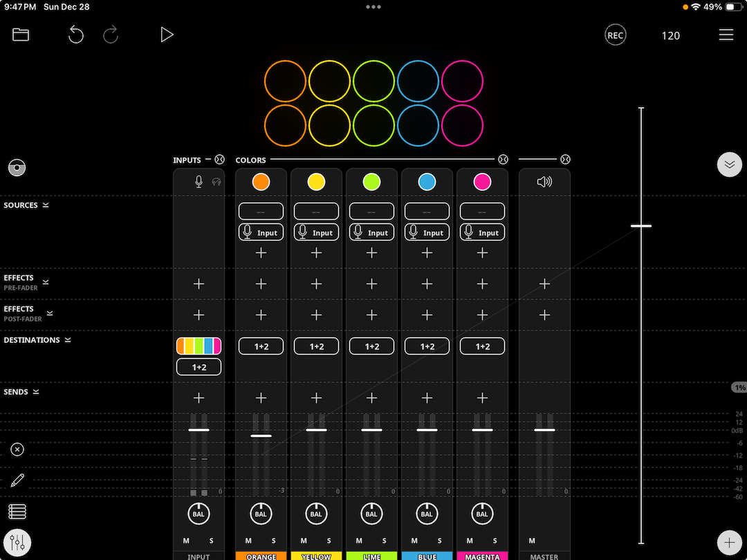The width and height of the screenshot is (747, 560).
Task: Tap the microphone icon on Input channel
Action: (x=199, y=181)
